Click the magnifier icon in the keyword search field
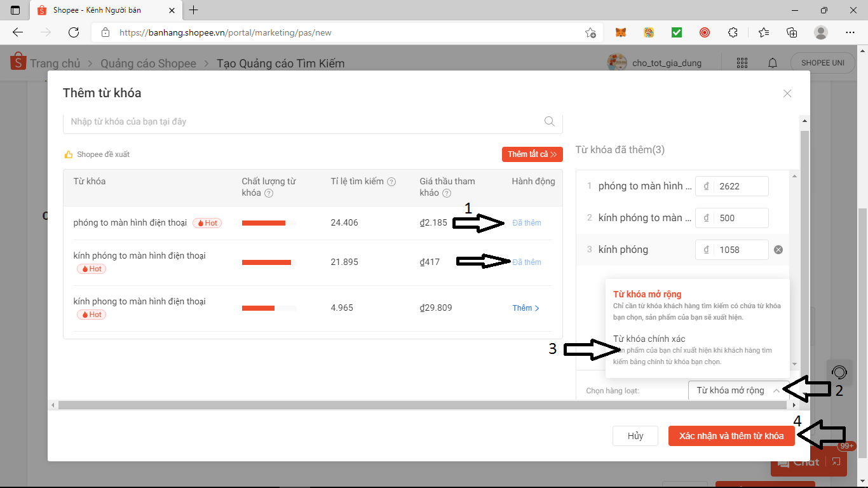 pos(549,121)
